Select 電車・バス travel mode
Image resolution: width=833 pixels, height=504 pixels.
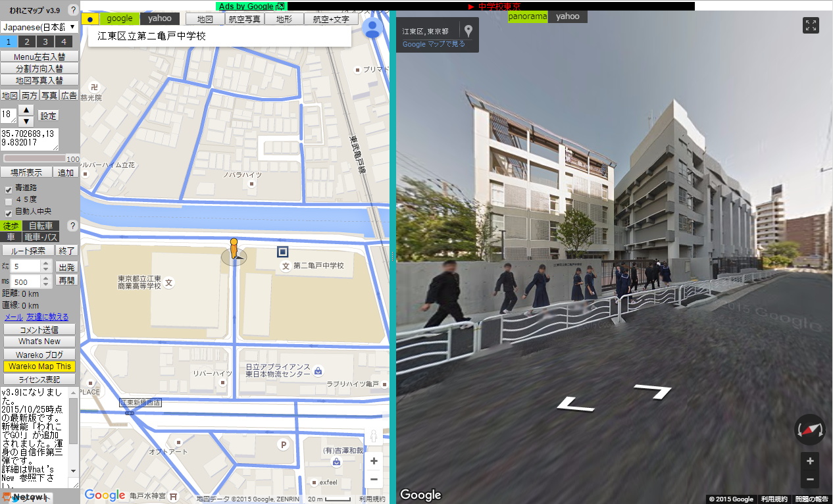coord(41,237)
